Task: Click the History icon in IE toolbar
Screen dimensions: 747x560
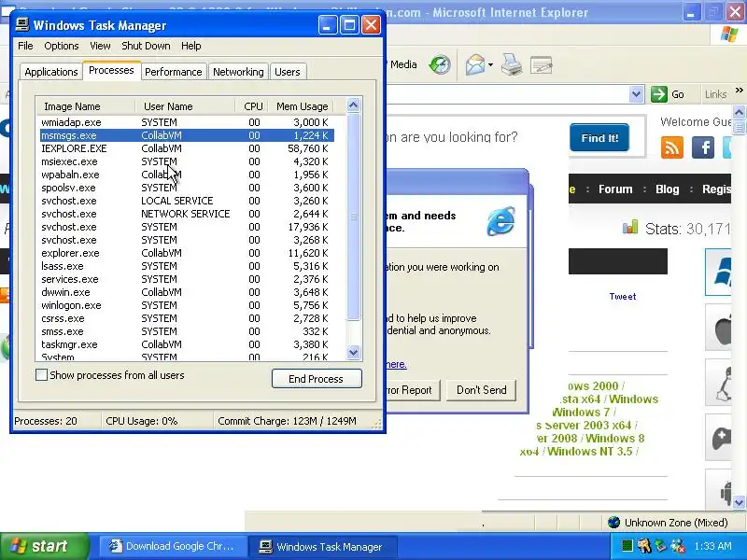Action: [x=439, y=64]
